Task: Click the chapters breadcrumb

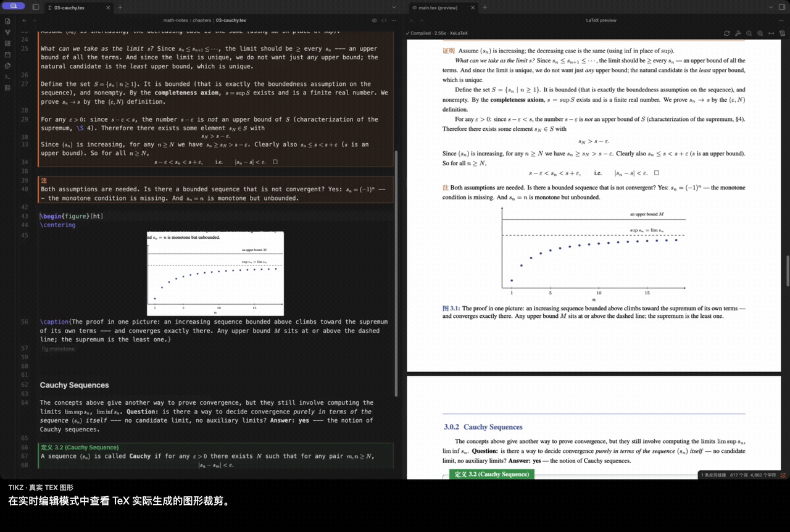Action: (x=202, y=20)
